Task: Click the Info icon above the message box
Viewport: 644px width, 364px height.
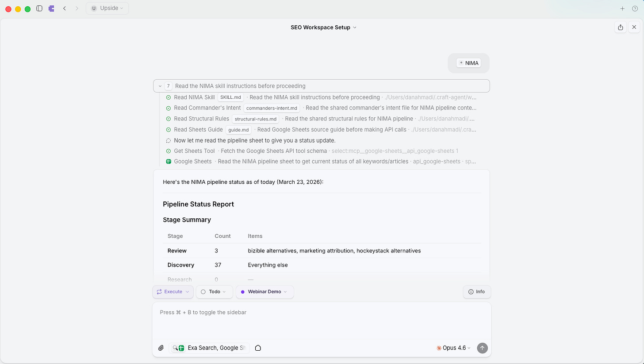Action: tap(471, 292)
